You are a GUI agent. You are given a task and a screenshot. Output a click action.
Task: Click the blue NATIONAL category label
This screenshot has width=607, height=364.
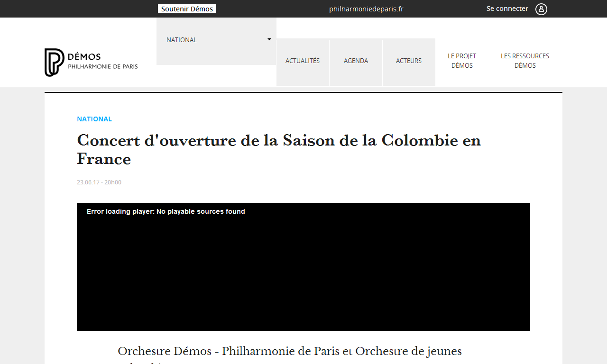tap(94, 119)
